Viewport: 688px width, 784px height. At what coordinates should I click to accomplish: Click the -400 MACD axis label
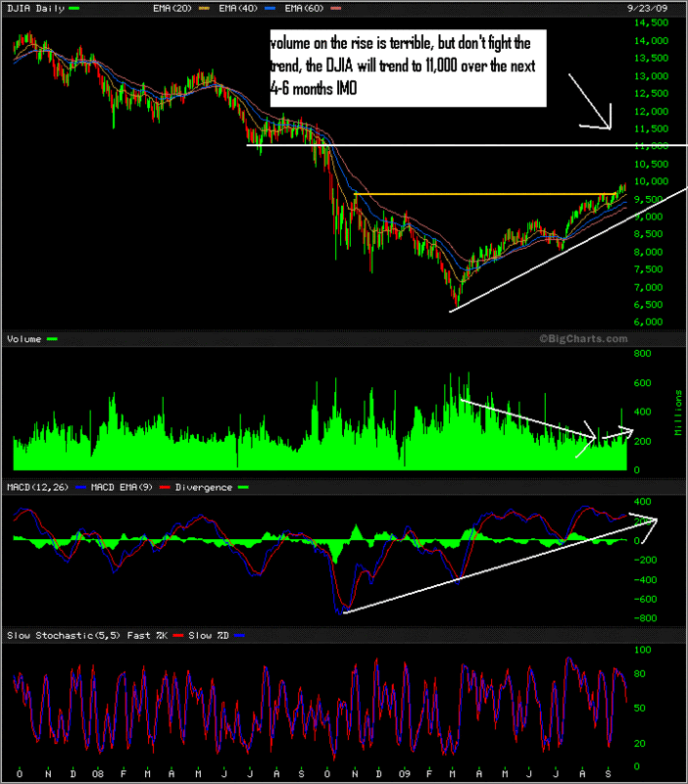pyautogui.click(x=645, y=580)
